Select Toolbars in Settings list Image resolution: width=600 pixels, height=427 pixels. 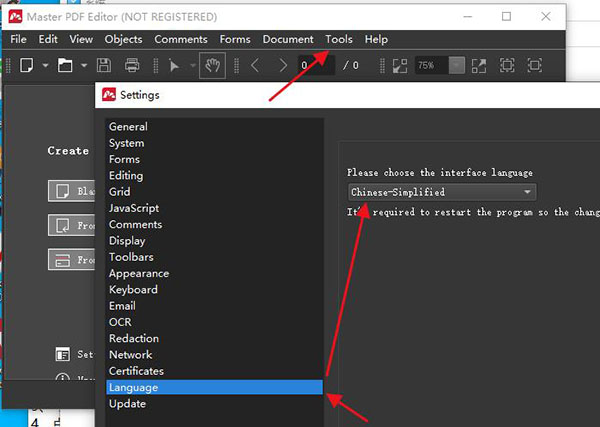coord(215,257)
